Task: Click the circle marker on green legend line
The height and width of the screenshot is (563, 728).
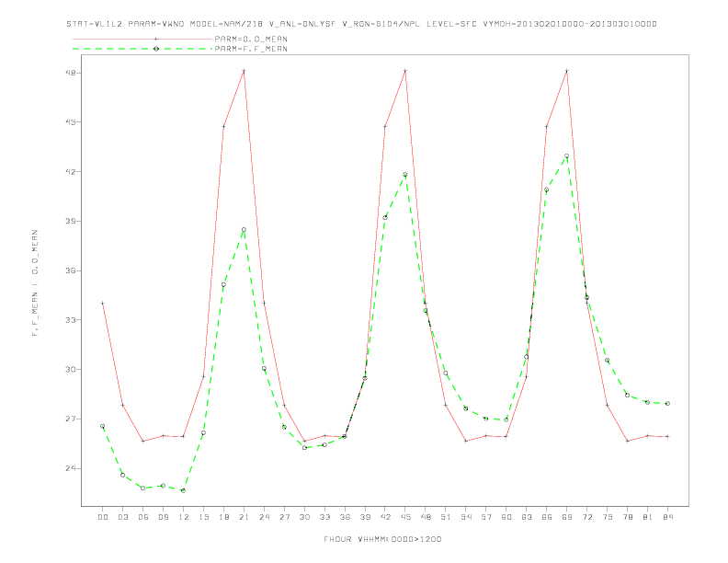Action: (x=156, y=49)
